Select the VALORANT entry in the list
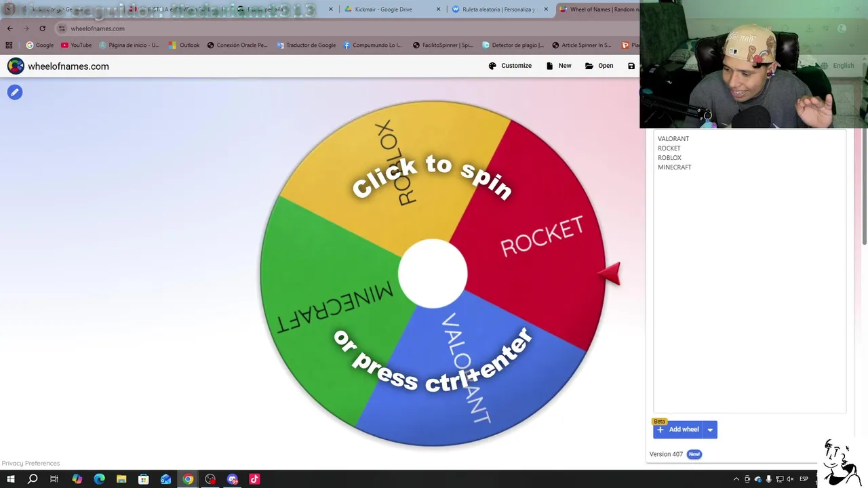The width and height of the screenshot is (868, 488). tap(673, 139)
